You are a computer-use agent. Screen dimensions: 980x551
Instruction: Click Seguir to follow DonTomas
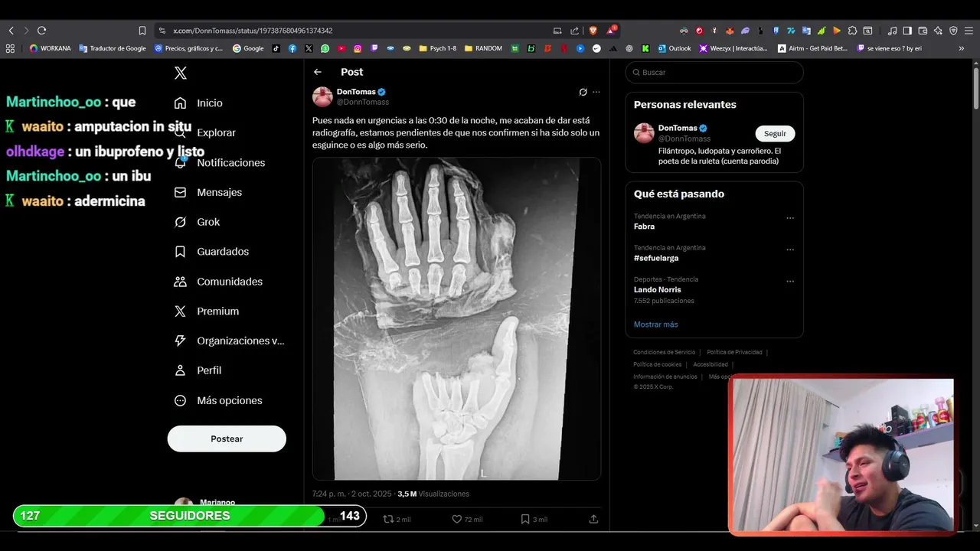pyautogui.click(x=775, y=133)
